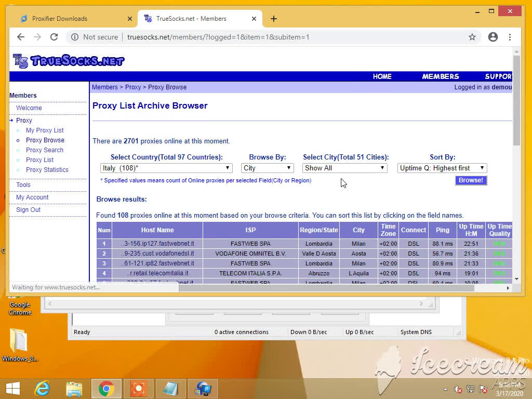Sort the list by ISP column
Image resolution: width=532 pixels, height=399 pixels.
coord(250,230)
